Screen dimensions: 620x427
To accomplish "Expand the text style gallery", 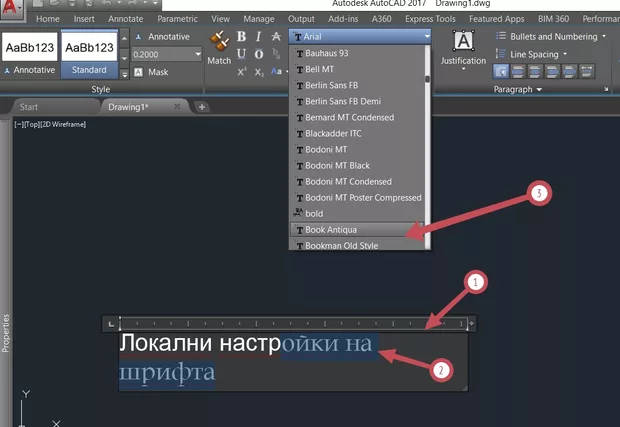I will 125,74.
